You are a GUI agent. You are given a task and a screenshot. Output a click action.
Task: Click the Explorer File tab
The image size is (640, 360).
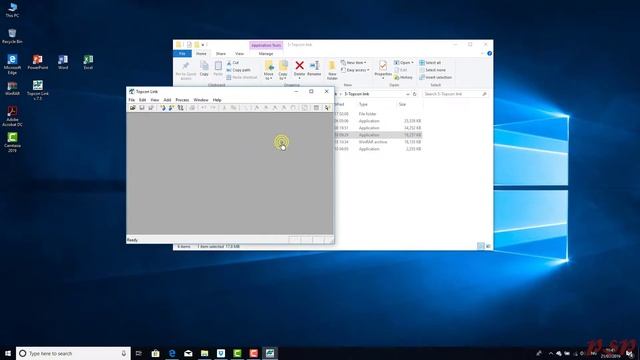(182, 53)
